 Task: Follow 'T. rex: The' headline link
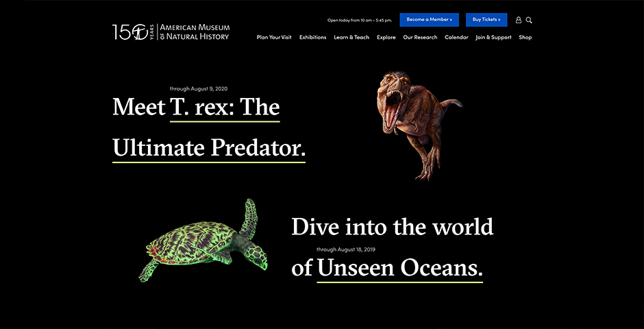coord(225,108)
